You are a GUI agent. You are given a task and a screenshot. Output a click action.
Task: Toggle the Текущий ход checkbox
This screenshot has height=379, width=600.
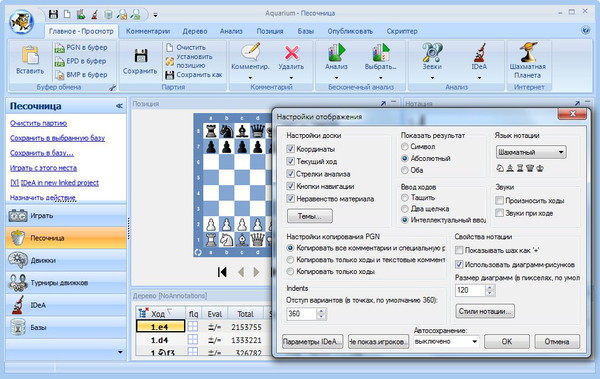[x=290, y=161]
